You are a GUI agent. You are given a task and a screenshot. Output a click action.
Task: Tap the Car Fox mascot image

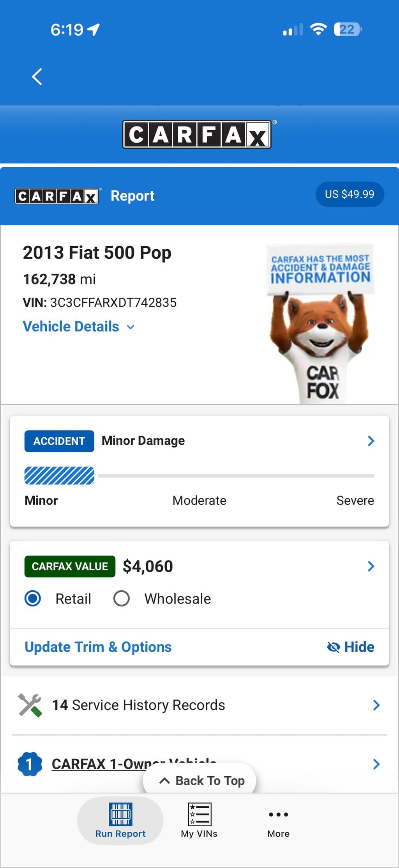coord(320,324)
